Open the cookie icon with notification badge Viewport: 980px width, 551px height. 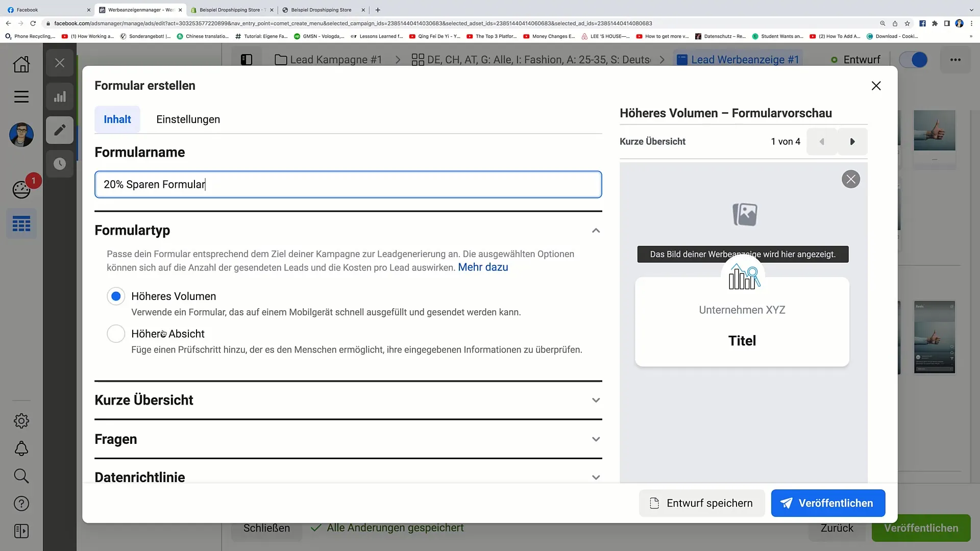point(21,190)
